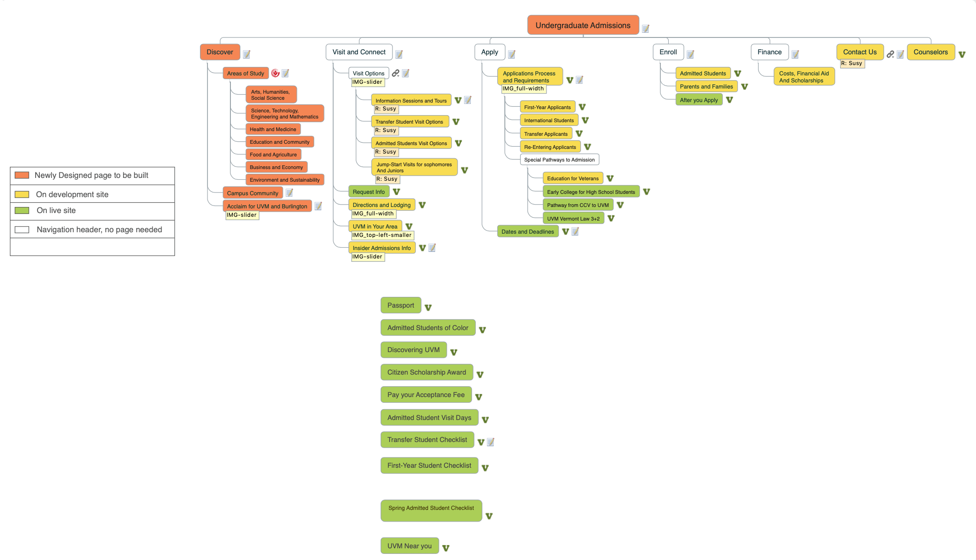
Task: Select the Food and Agriculture node
Action: click(274, 155)
